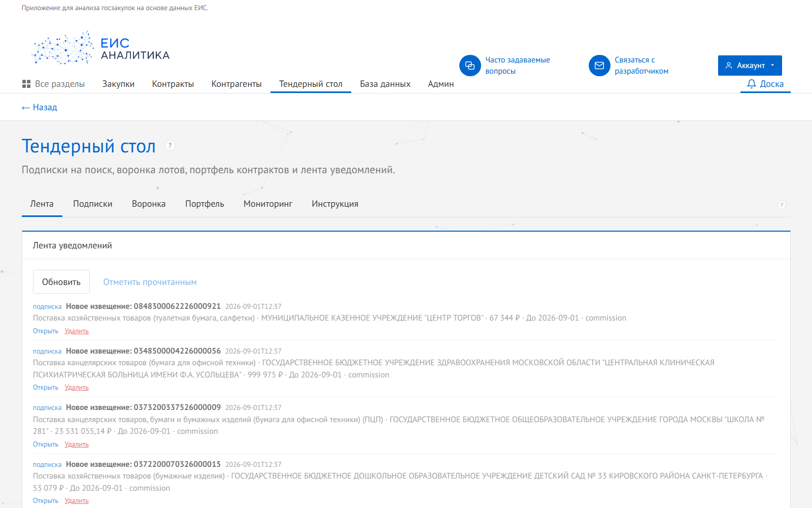Switch to the Лента tab
The height and width of the screenshot is (508, 812).
[42, 204]
